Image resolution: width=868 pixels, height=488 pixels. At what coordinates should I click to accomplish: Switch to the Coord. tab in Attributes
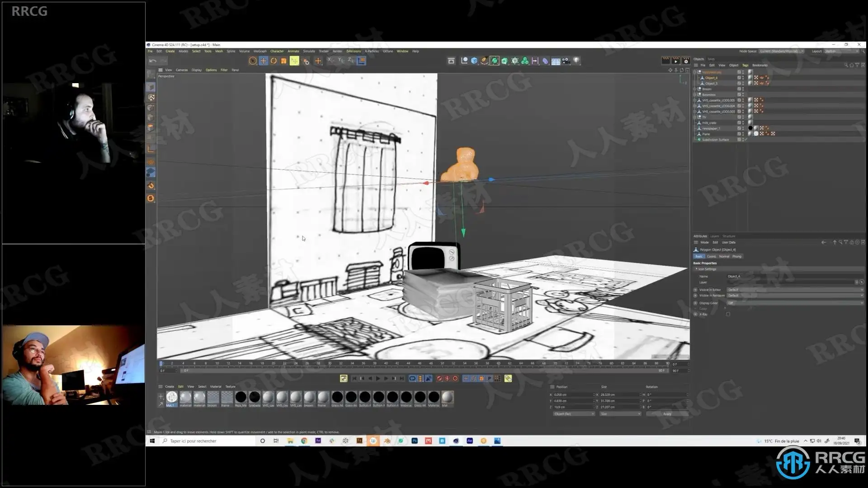(x=711, y=256)
